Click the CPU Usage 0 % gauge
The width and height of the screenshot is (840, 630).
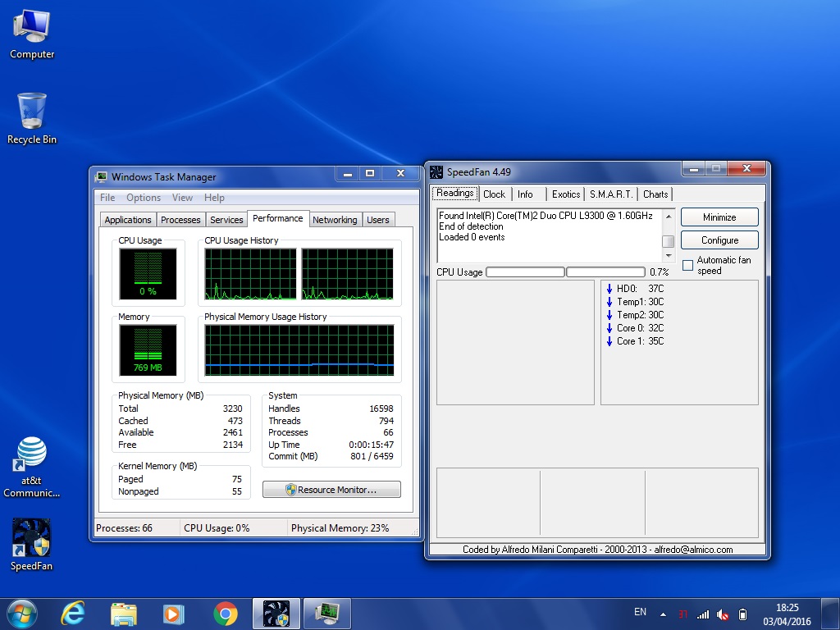148,274
